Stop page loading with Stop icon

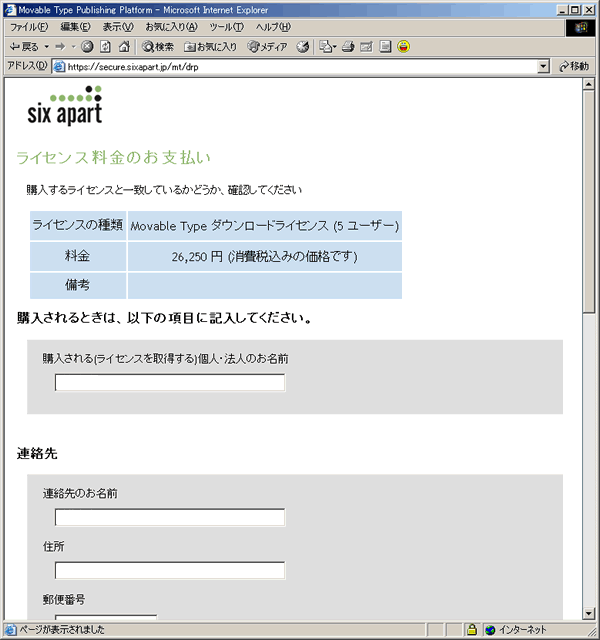point(87,47)
